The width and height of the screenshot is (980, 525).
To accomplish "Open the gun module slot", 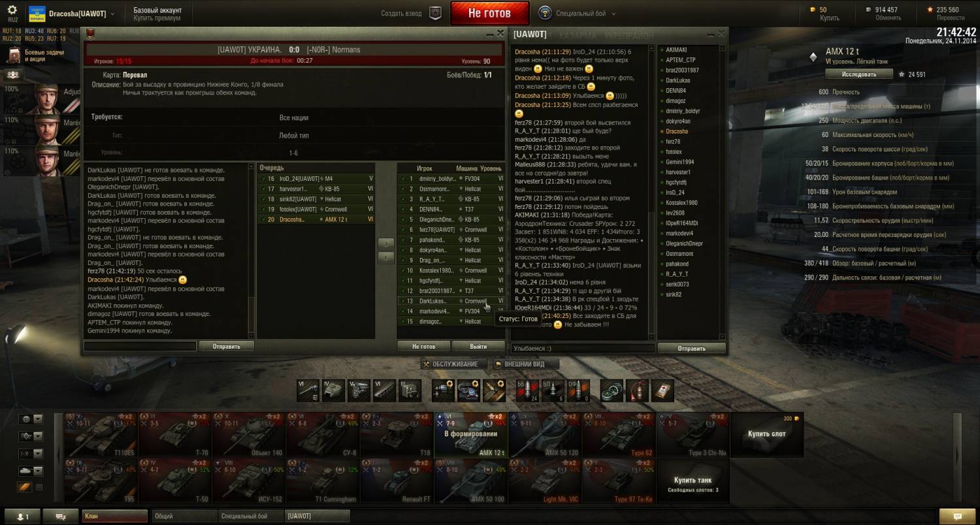I will pos(308,390).
